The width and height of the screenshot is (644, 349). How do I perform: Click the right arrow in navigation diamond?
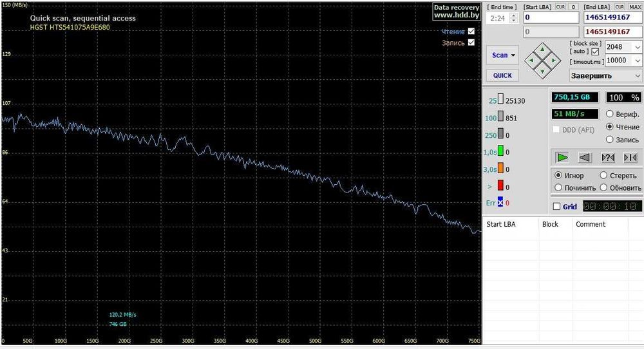554,61
